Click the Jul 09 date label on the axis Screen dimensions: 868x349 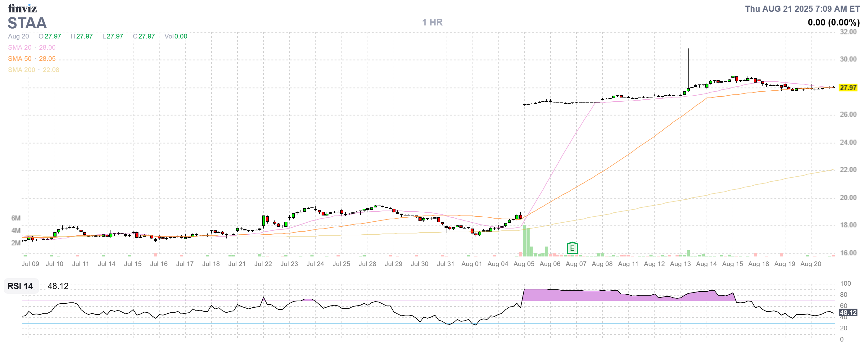coord(30,264)
